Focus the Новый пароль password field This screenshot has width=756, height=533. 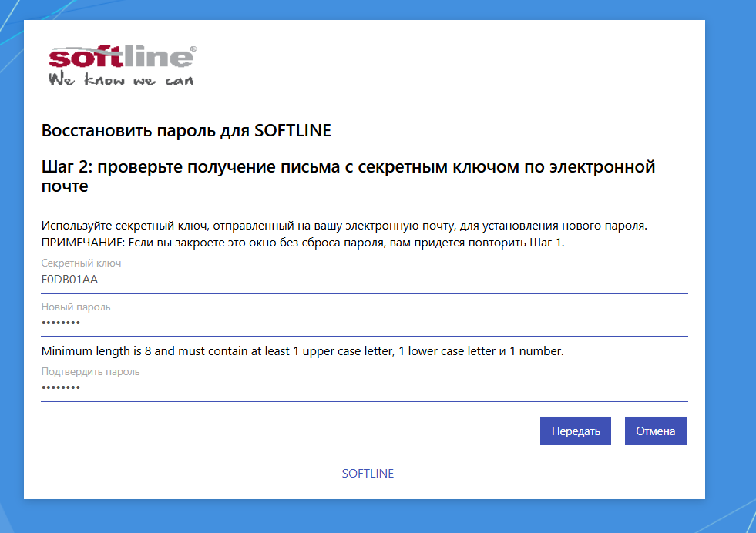click(364, 323)
